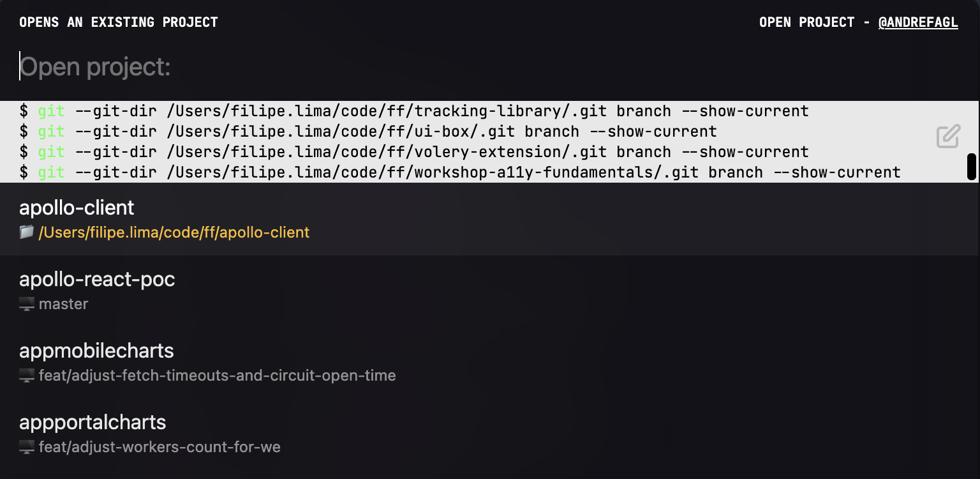Click the monitor icon next to master
The width and height of the screenshot is (980, 479).
pos(27,304)
